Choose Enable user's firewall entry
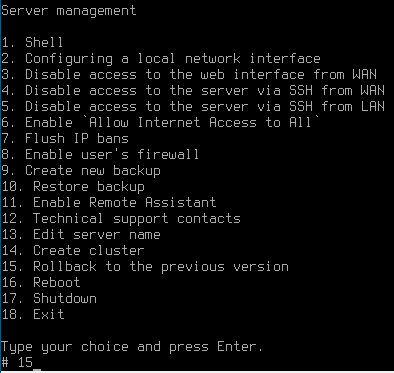Screen dimensions: 394x373 100,154
